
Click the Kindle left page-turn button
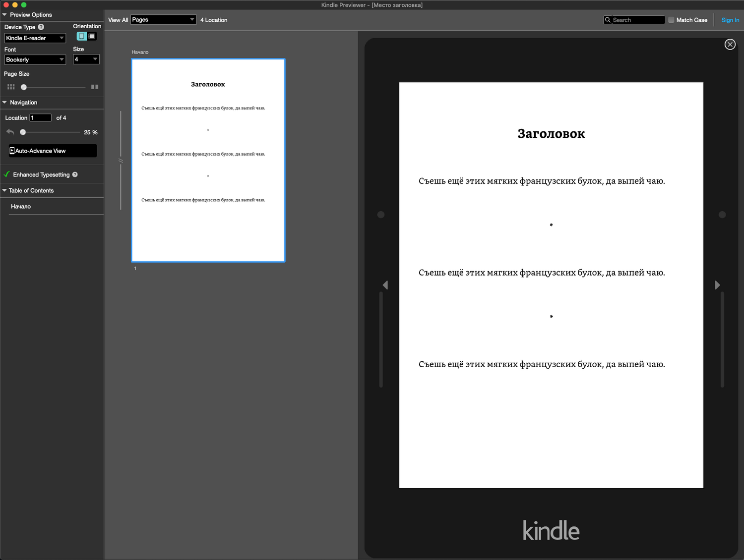click(x=381, y=215)
